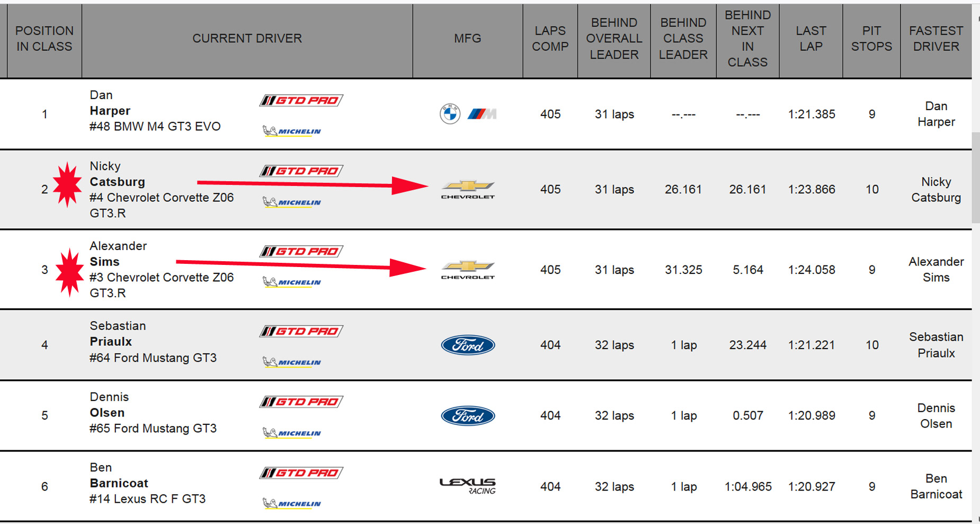
Task: Click Ford logo in Dennis Olsen row
Action: (468, 416)
